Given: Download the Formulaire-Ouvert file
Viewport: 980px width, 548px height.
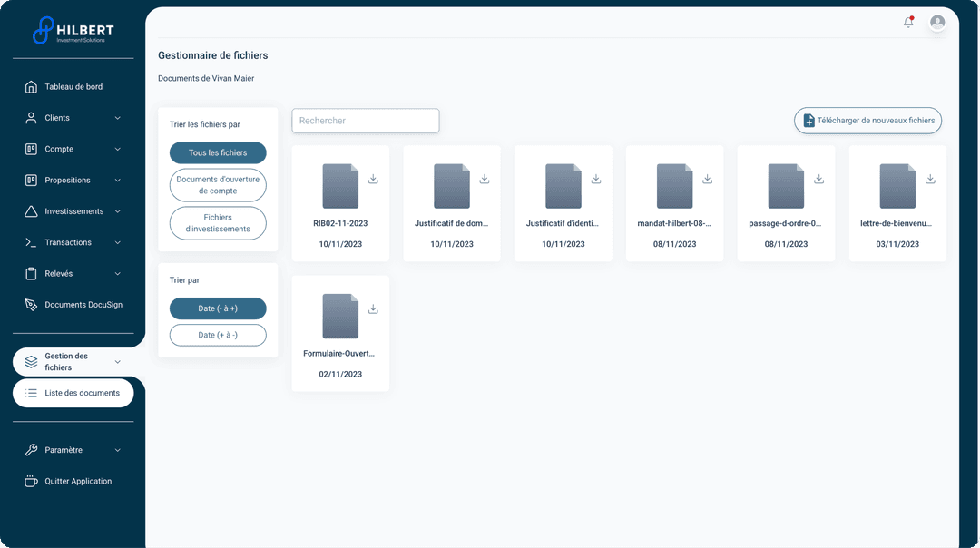Looking at the screenshot, I should point(373,309).
